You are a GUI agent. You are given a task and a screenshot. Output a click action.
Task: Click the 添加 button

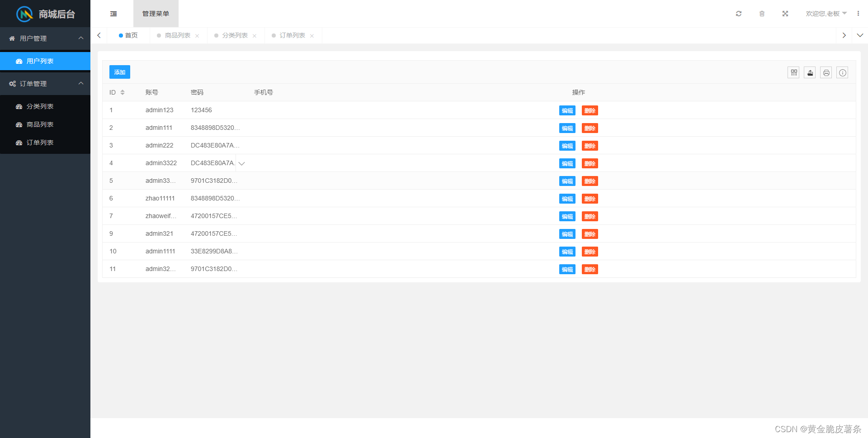click(120, 72)
